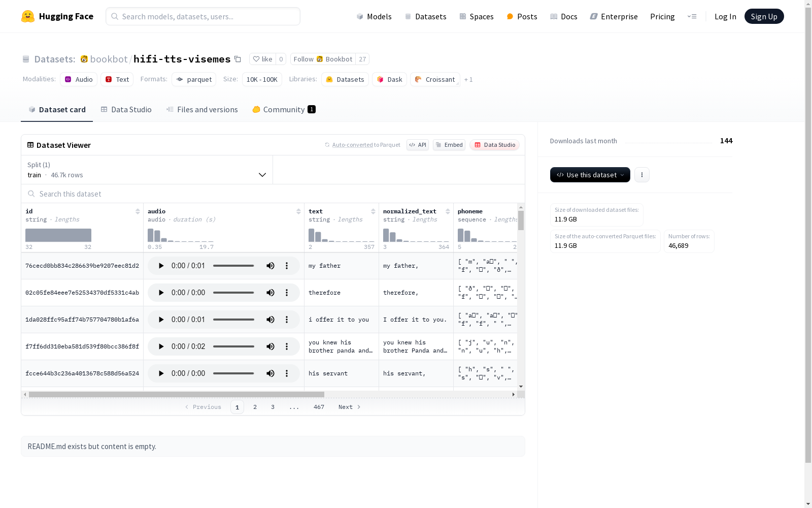Play audio for 'you knew his brother' row

point(161,346)
